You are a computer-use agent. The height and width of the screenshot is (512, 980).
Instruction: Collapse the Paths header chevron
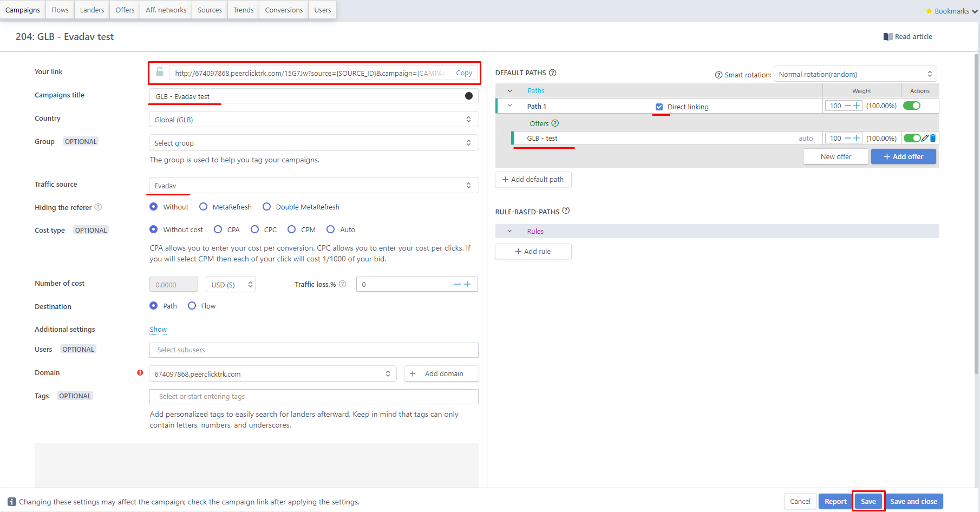(510, 91)
